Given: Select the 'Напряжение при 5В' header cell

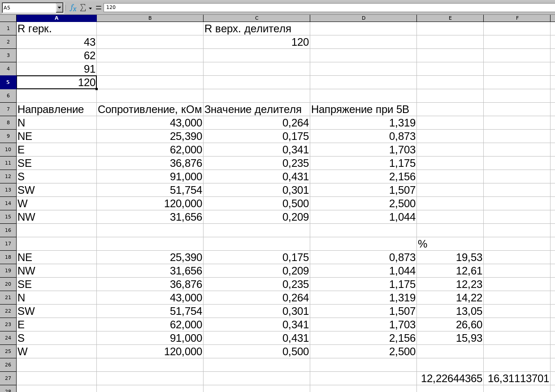Looking at the screenshot, I should coord(363,109).
